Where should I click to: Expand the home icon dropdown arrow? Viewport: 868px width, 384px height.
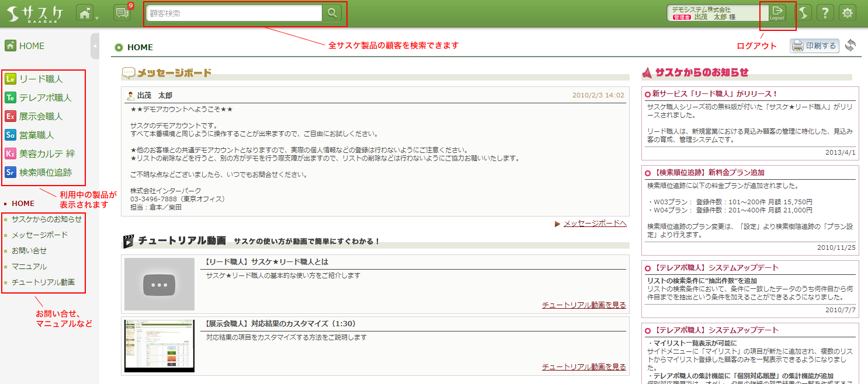[x=97, y=18]
